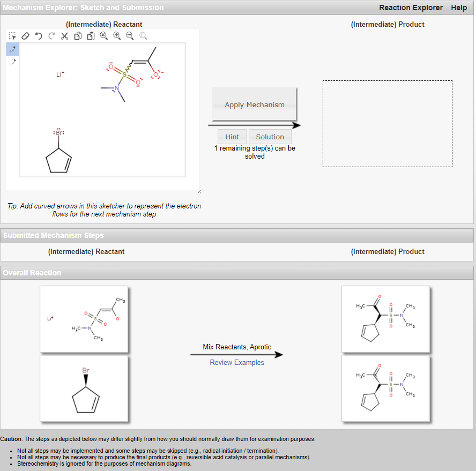
Task: Reset zoom with the zoom-reset magnifier icon
Action: point(103,35)
